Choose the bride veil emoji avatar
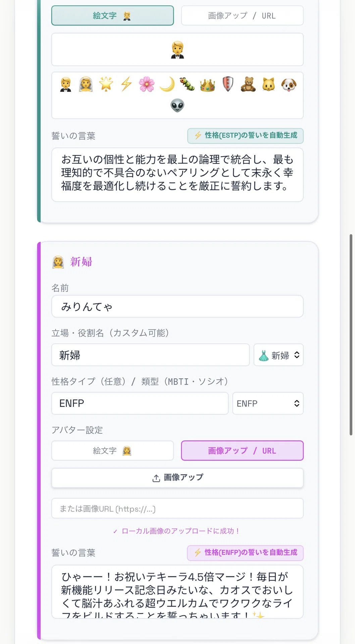 point(86,84)
